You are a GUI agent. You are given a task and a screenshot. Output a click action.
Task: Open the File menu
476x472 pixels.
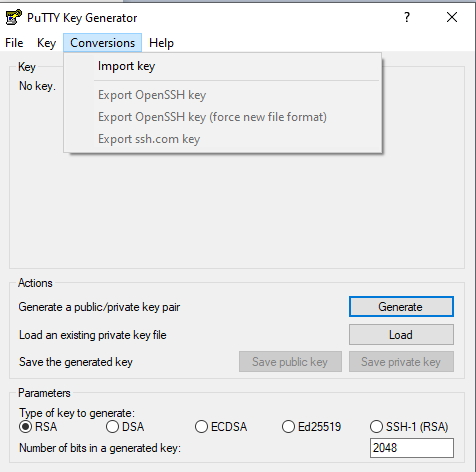click(14, 43)
